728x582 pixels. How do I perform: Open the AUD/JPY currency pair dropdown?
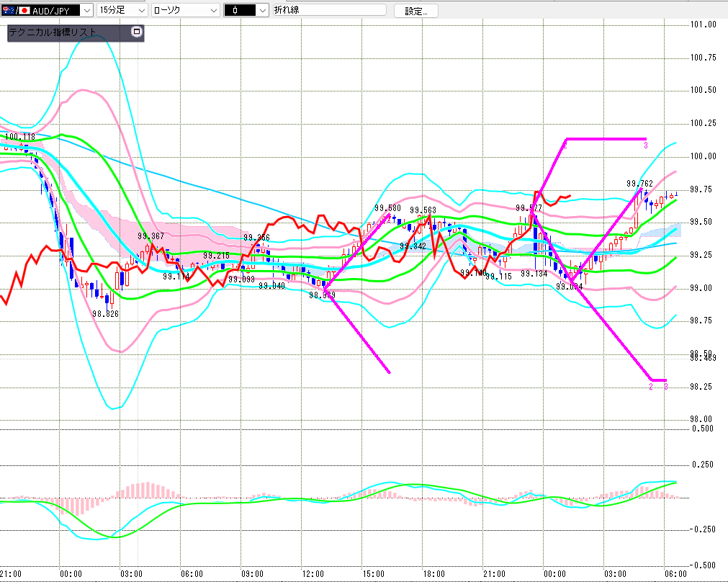pos(86,11)
